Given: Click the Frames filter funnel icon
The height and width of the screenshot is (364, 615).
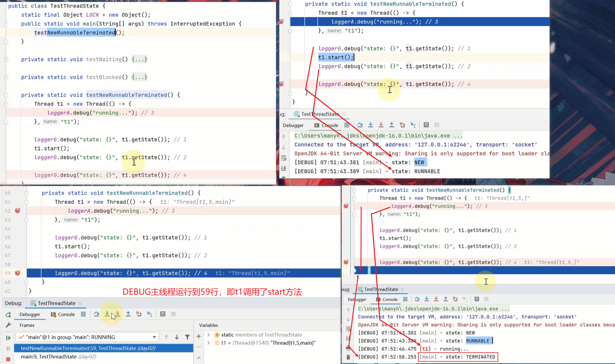Looking at the screenshot, I should click(187, 337).
